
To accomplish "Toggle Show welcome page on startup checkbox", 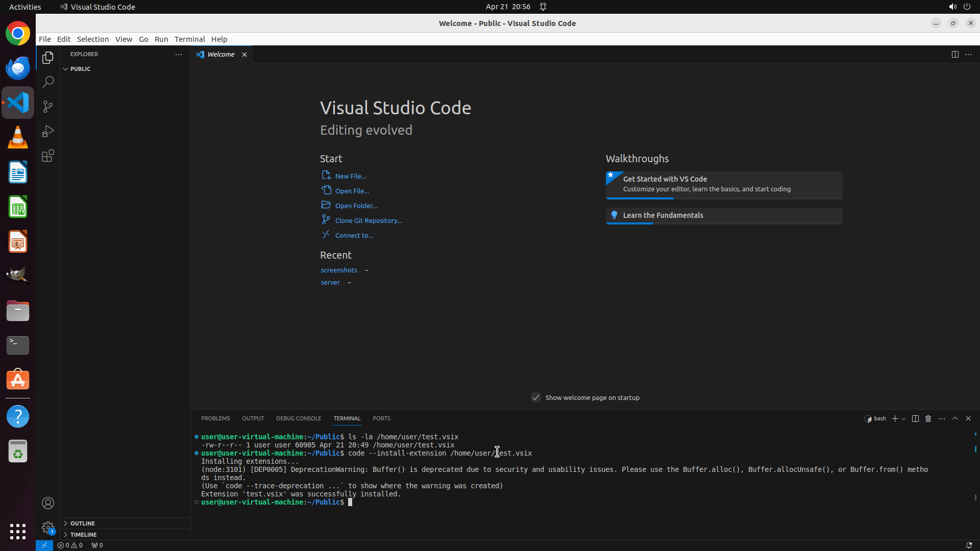I will pos(536,397).
